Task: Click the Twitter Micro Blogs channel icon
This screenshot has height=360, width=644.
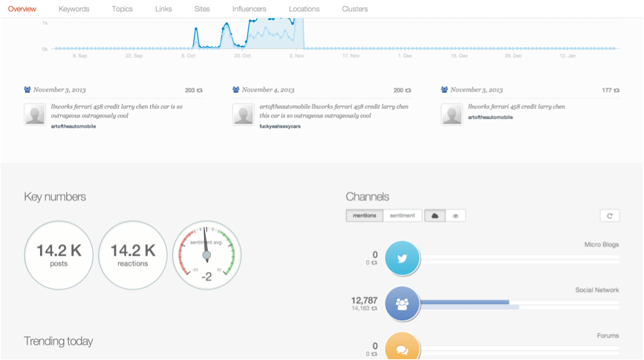Action: 402,259
